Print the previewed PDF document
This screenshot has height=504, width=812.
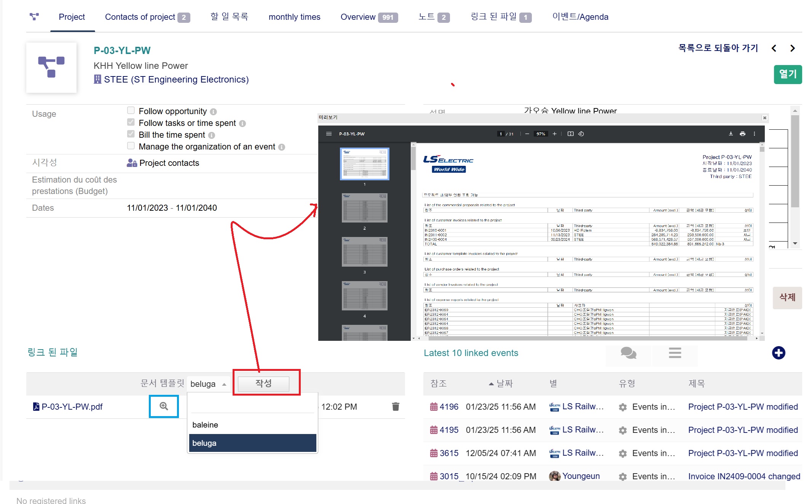point(742,134)
